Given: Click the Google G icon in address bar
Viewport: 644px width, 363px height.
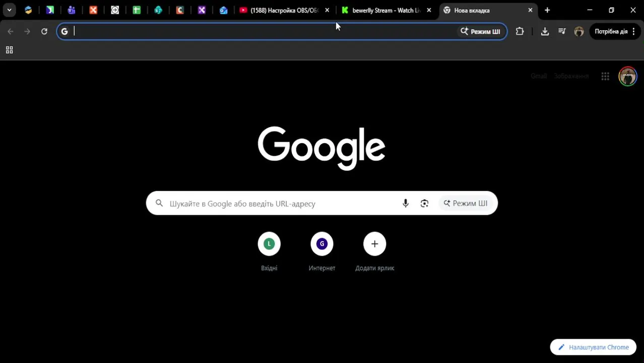Looking at the screenshot, I should [65, 31].
